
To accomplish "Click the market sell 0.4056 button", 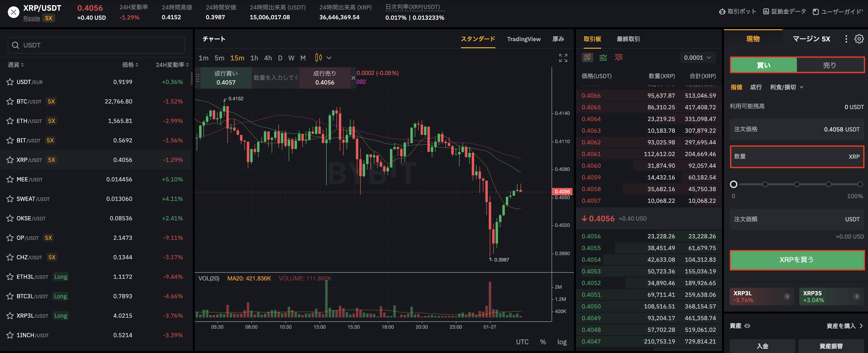I will pyautogui.click(x=325, y=78).
